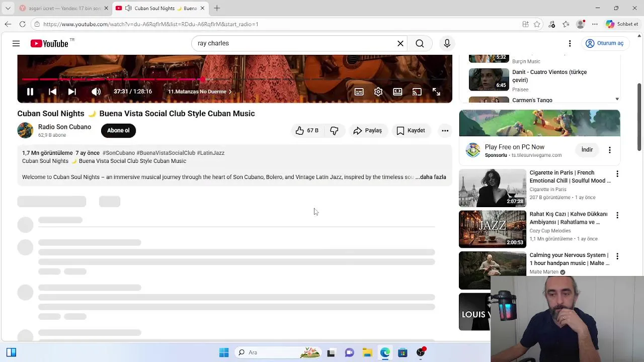Expand chapter 11.Matanzas No Duerme
This screenshot has height=362, width=644.
pos(200,92)
